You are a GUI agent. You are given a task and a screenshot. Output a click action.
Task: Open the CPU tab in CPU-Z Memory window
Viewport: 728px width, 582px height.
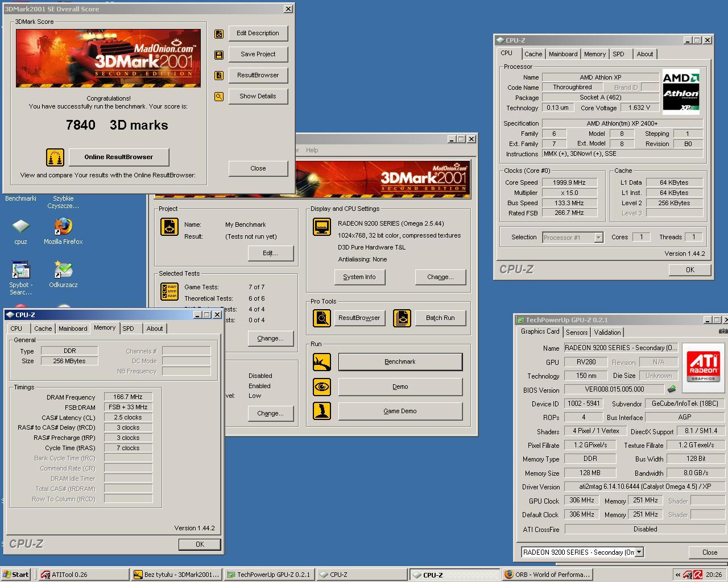[x=16, y=329]
